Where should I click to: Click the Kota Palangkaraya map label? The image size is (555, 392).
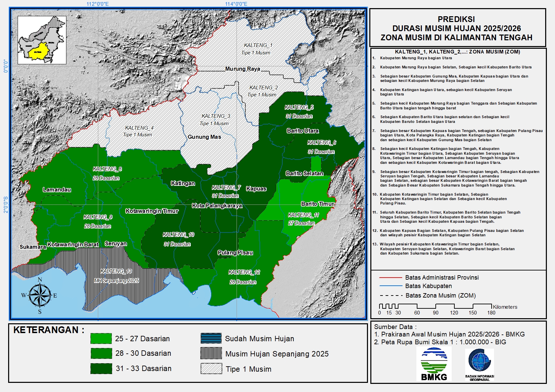pyautogui.click(x=217, y=205)
